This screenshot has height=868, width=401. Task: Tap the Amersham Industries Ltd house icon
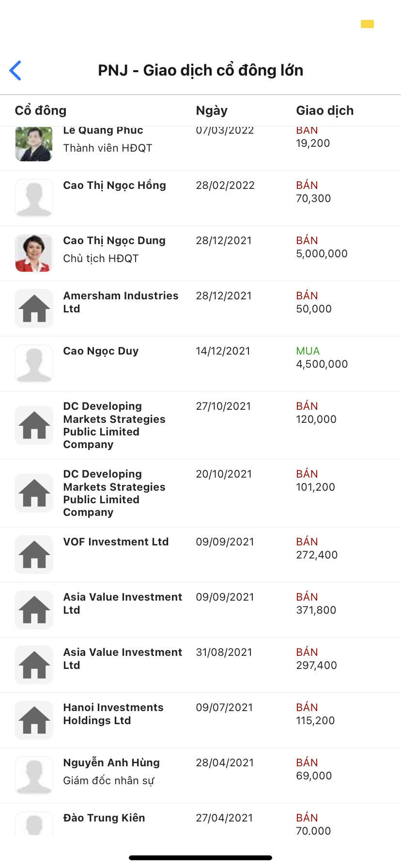[34, 309]
